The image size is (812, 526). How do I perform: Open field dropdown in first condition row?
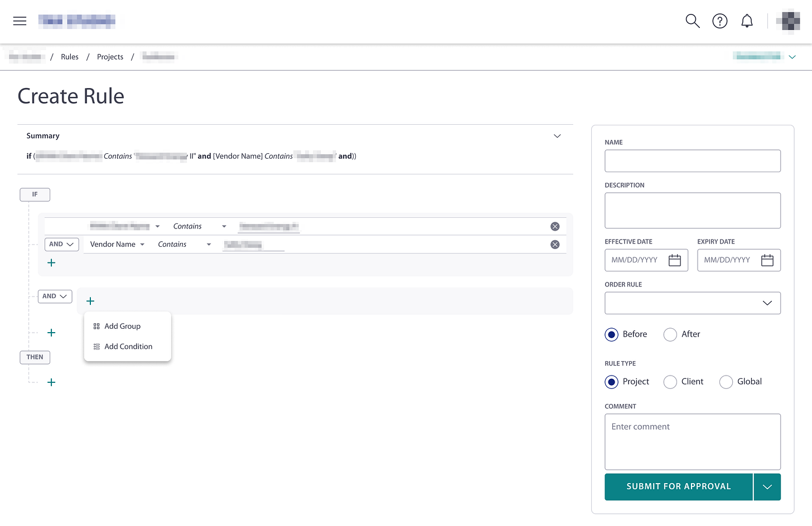(x=125, y=226)
